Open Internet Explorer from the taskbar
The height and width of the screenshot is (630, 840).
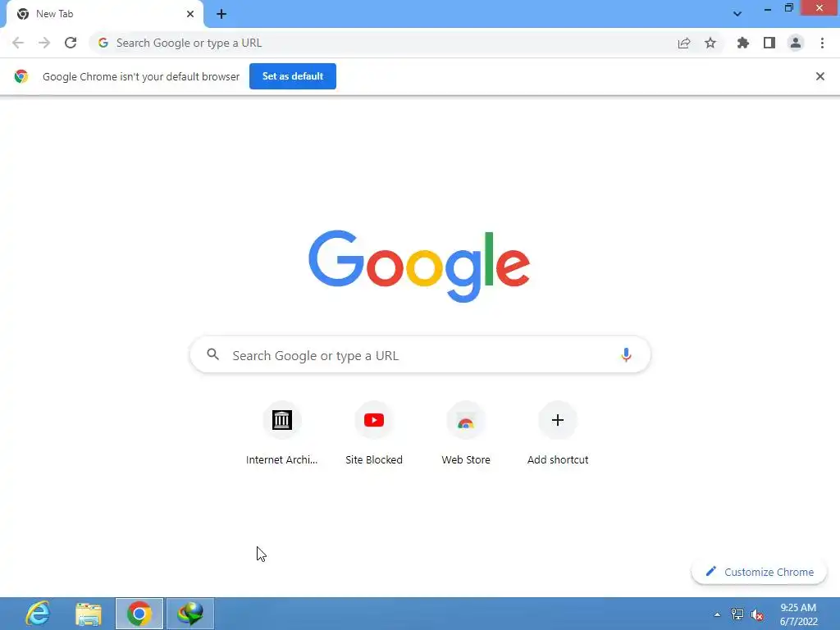pyautogui.click(x=38, y=614)
